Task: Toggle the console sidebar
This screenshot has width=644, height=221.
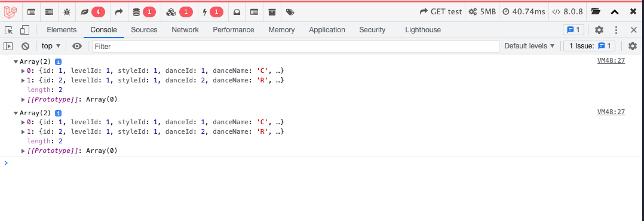Action: [8, 46]
